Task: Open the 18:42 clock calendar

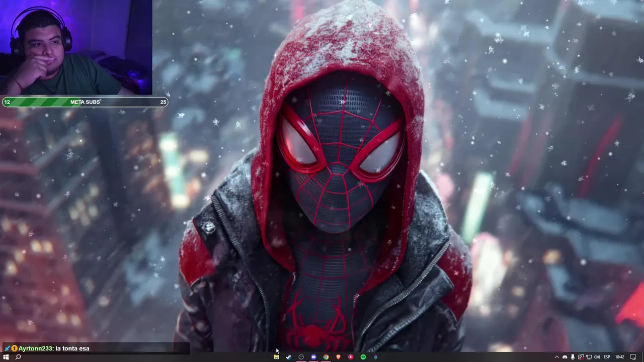Action: pos(620,357)
